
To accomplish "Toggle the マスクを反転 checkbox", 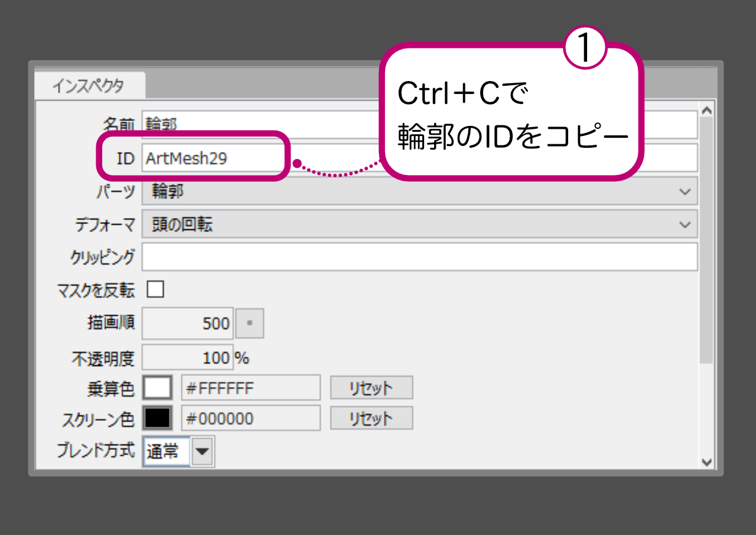I will [155, 290].
